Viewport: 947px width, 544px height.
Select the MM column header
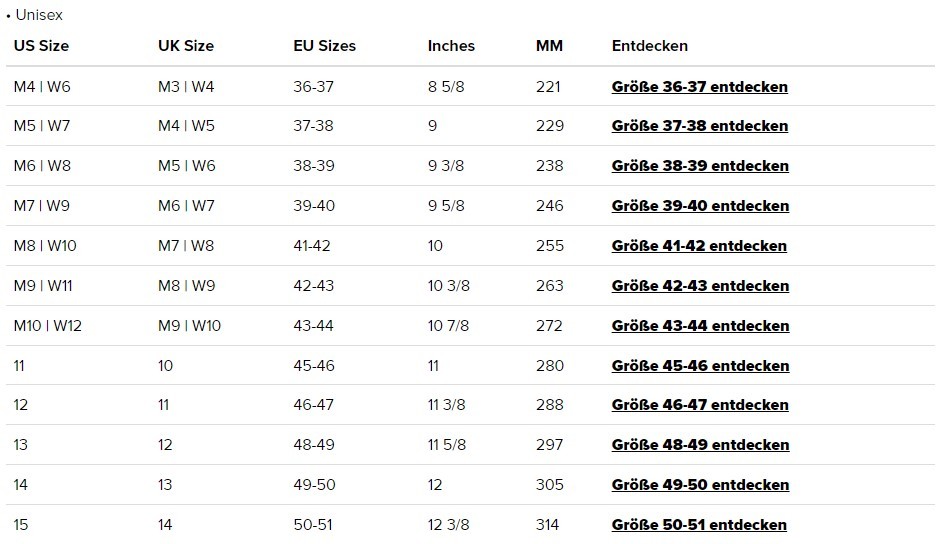tap(549, 46)
